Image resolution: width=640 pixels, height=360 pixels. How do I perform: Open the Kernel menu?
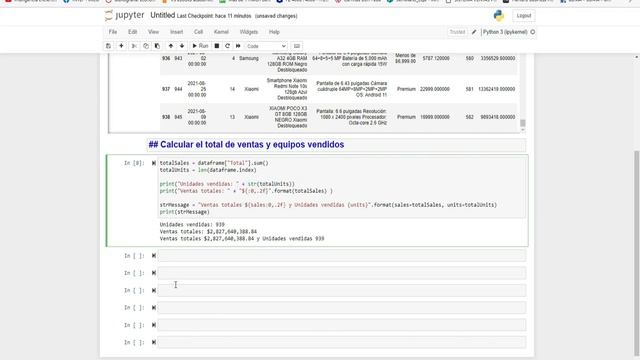click(221, 32)
